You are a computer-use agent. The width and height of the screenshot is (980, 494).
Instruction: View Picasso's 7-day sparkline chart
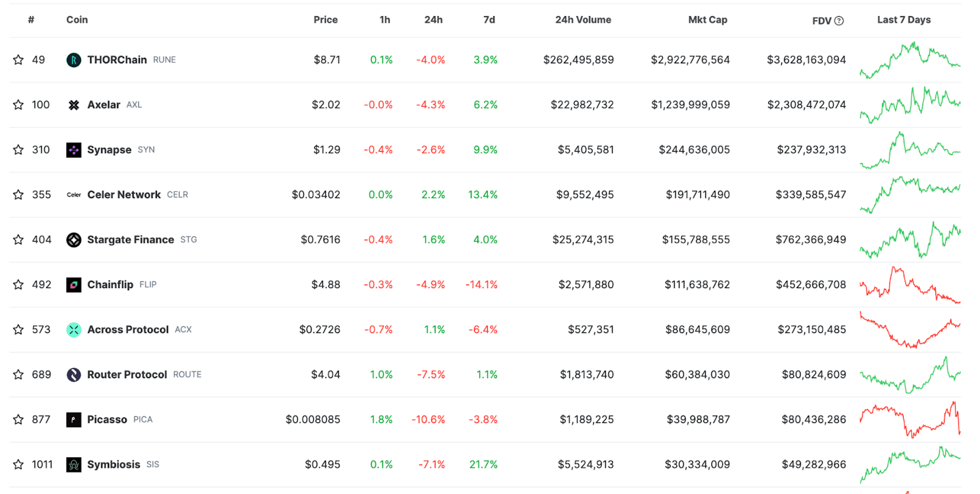point(910,419)
